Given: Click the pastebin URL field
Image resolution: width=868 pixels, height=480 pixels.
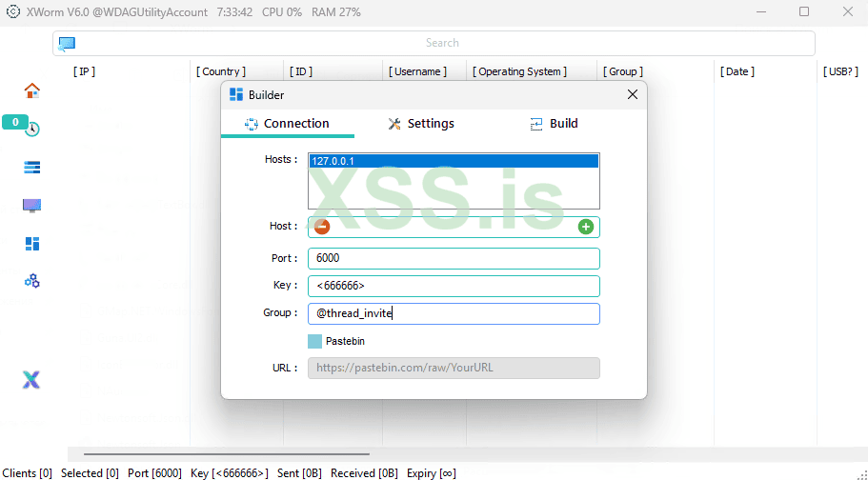Looking at the screenshot, I should click(454, 369).
